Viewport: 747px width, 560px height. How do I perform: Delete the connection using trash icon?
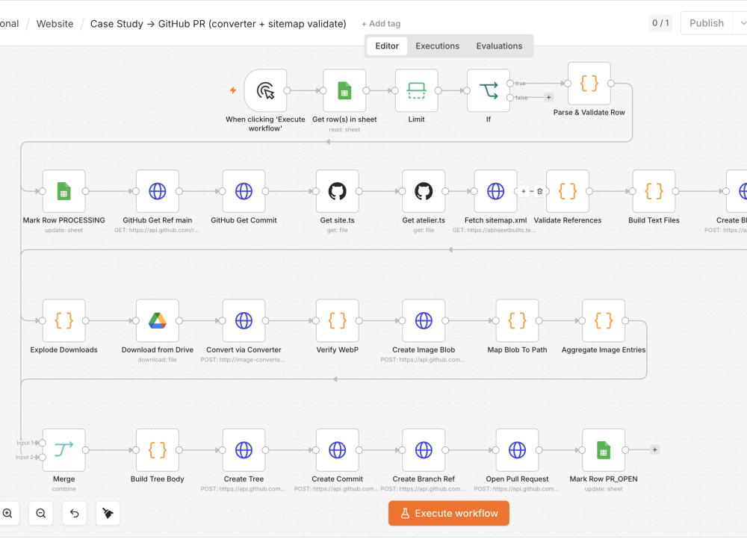point(540,191)
